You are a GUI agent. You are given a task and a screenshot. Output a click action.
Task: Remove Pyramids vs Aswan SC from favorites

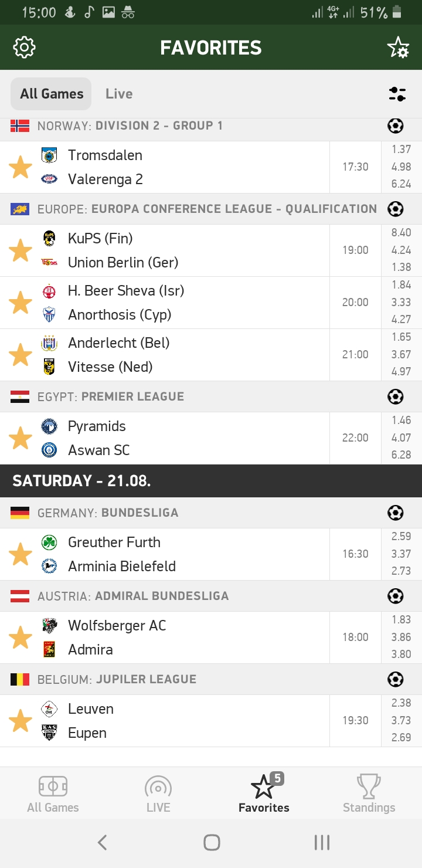tap(21, 438)
